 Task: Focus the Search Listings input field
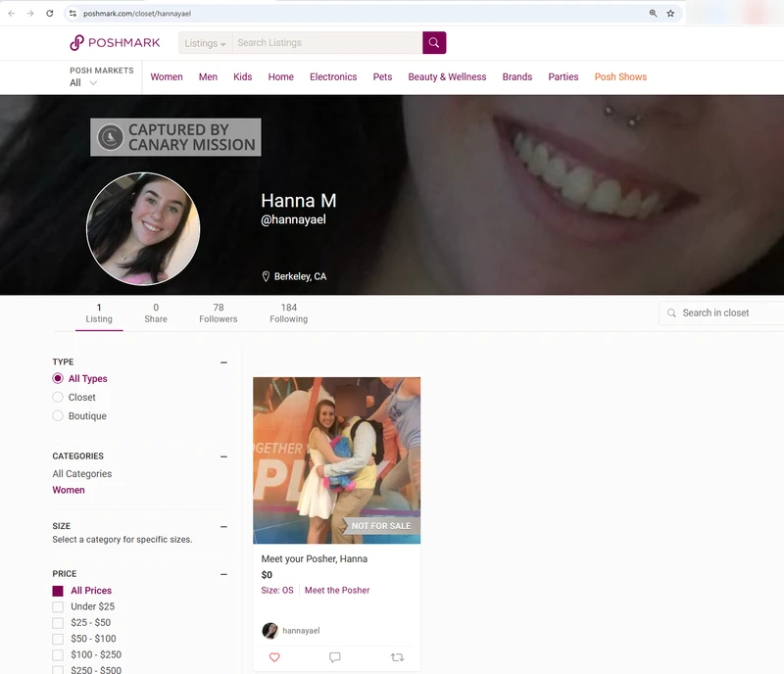pyautogui.click(x=327, y=43)
